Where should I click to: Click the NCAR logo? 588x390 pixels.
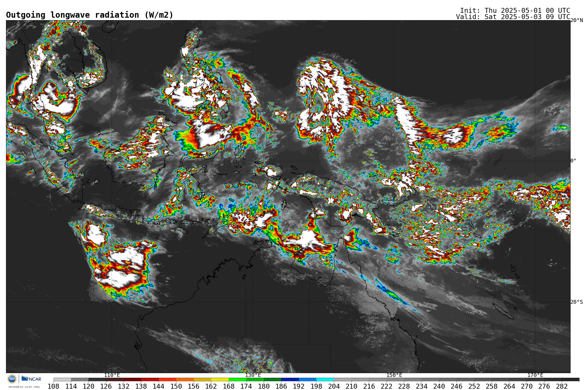pyautogui.click(x=31, y=379)
